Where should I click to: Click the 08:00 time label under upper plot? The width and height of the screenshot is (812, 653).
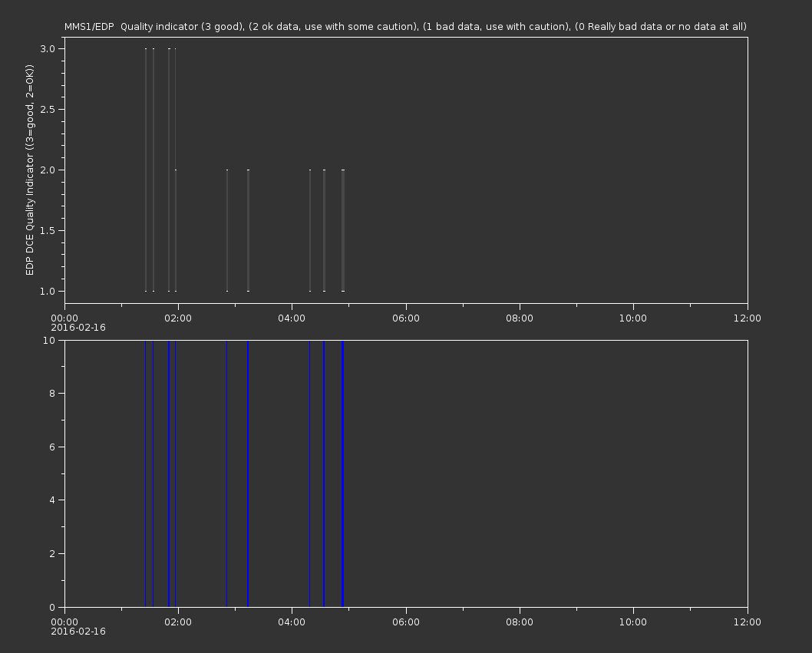point(520,318)
